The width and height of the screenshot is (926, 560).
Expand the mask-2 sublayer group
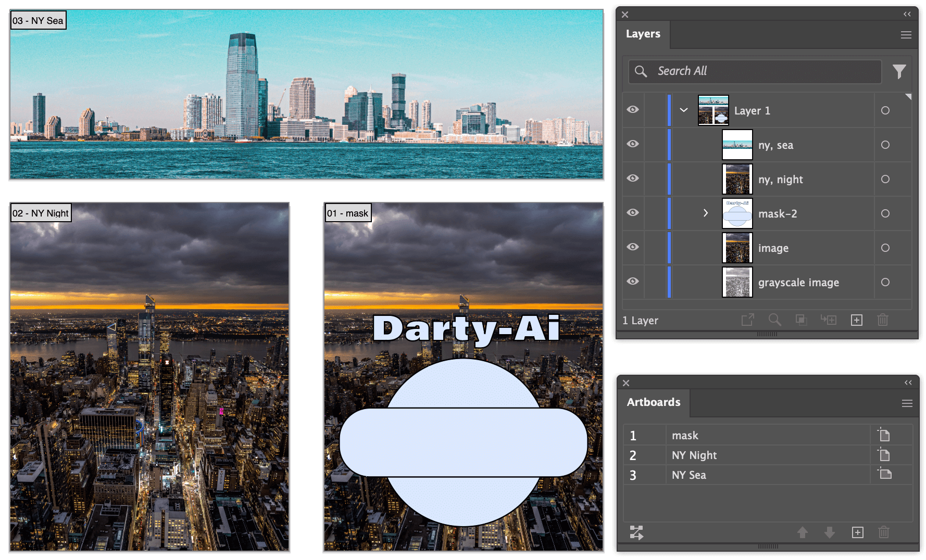tap(706, 213)
